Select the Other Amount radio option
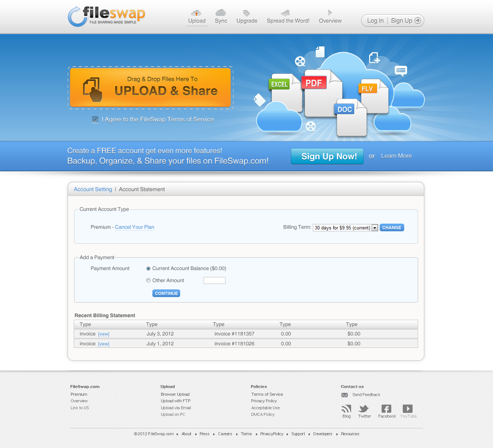Image resolution: width=493 pixels, height=448 pixels. (148, 281)
